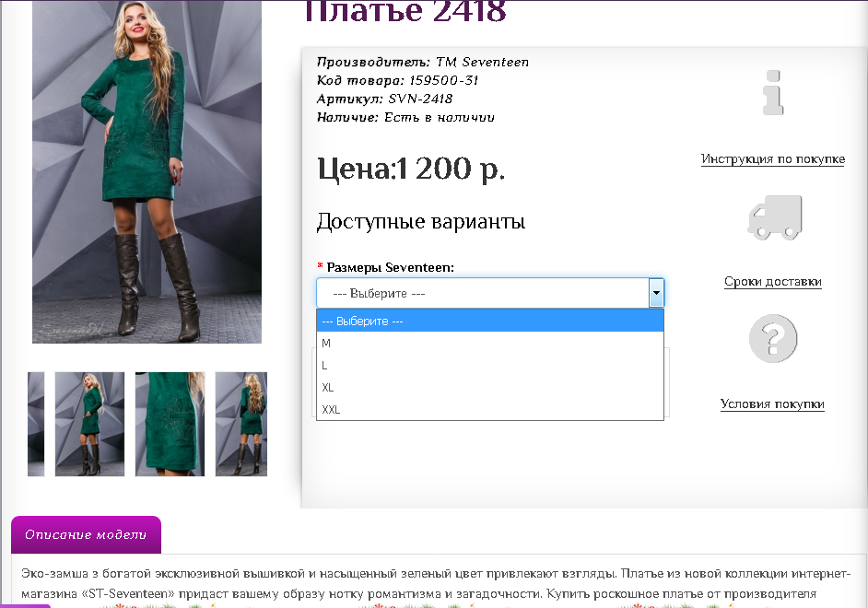Open the dress embroidery close-up thumbnail
868x608 pixels.
[170, 424]
